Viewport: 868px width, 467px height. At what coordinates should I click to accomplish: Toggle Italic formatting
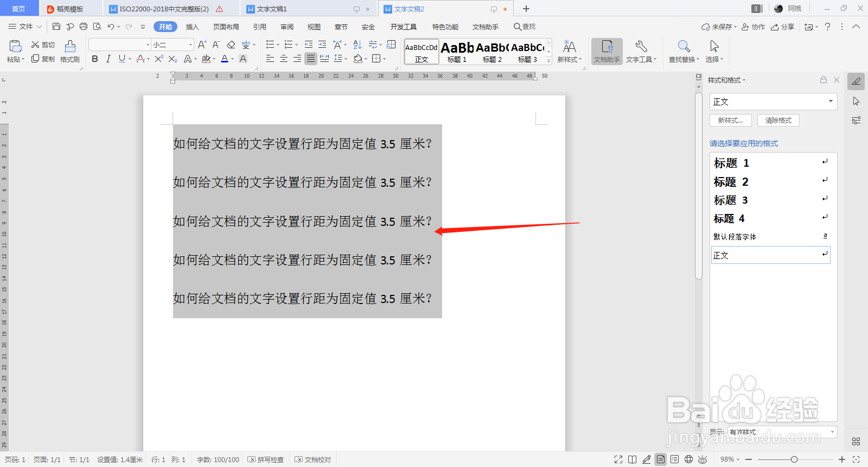click(x=108, y=59)
